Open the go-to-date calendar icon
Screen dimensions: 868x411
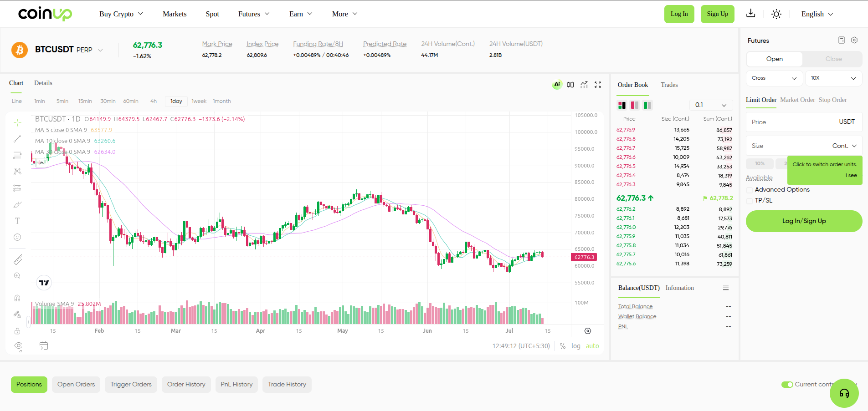(x=43, y=345)
